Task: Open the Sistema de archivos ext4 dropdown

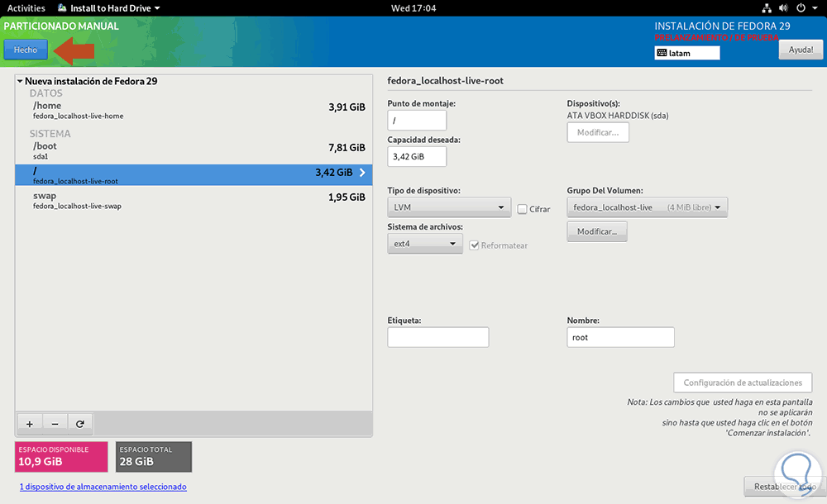Action: [x=424, y=244]
